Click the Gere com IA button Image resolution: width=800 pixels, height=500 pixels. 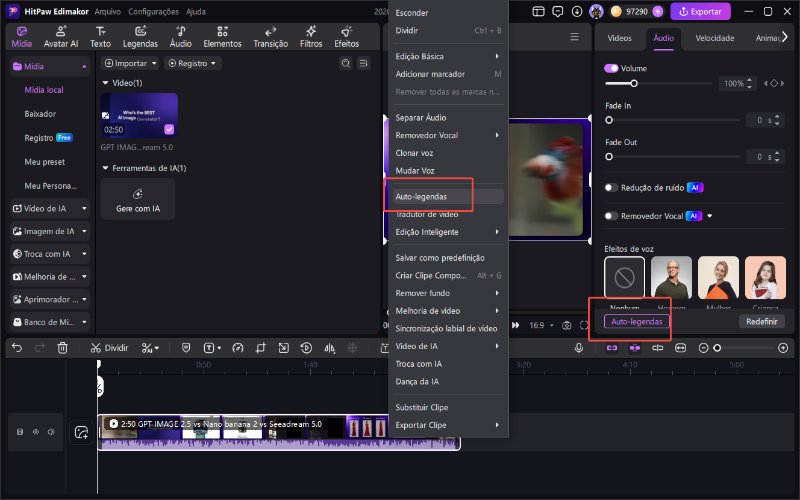tap(138, 199)
